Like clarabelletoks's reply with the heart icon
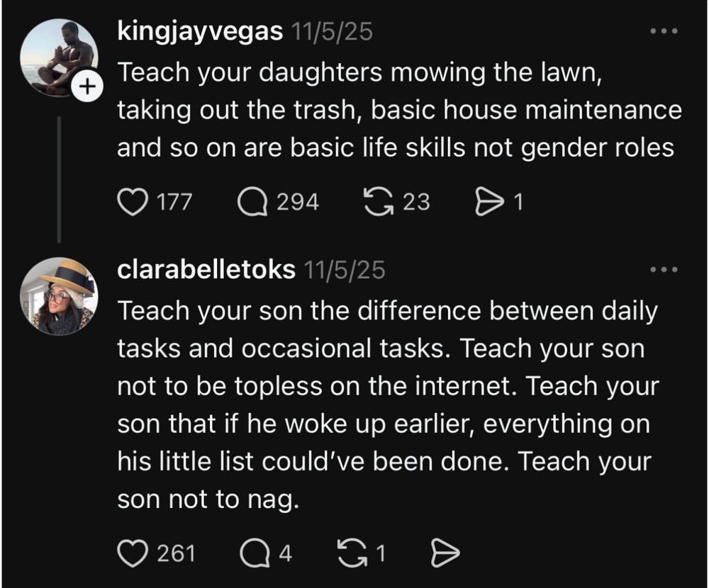 (133, 553)
